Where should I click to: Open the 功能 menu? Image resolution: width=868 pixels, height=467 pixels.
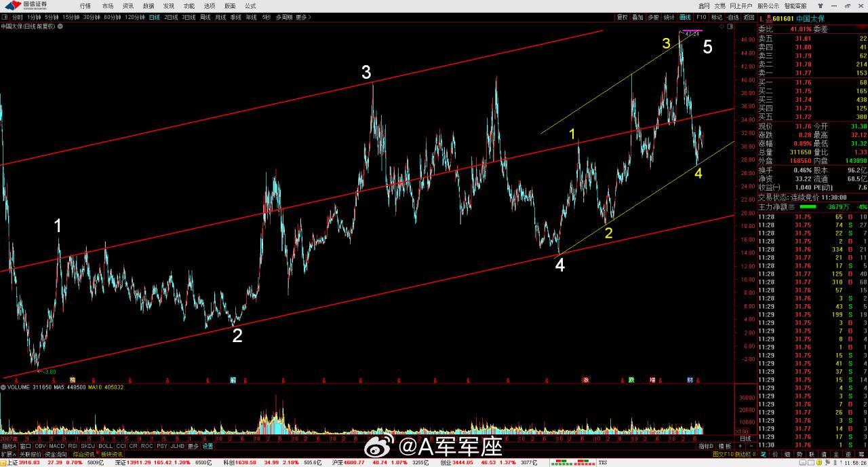(x=189, y=5)
